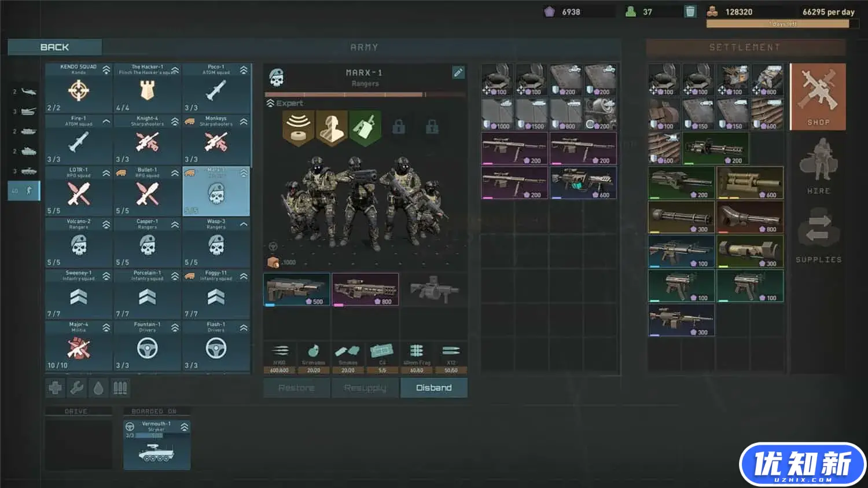Click the fuel droplet filter icon
This screenshot has width=868, height=488.
click(x=98, y=388)
